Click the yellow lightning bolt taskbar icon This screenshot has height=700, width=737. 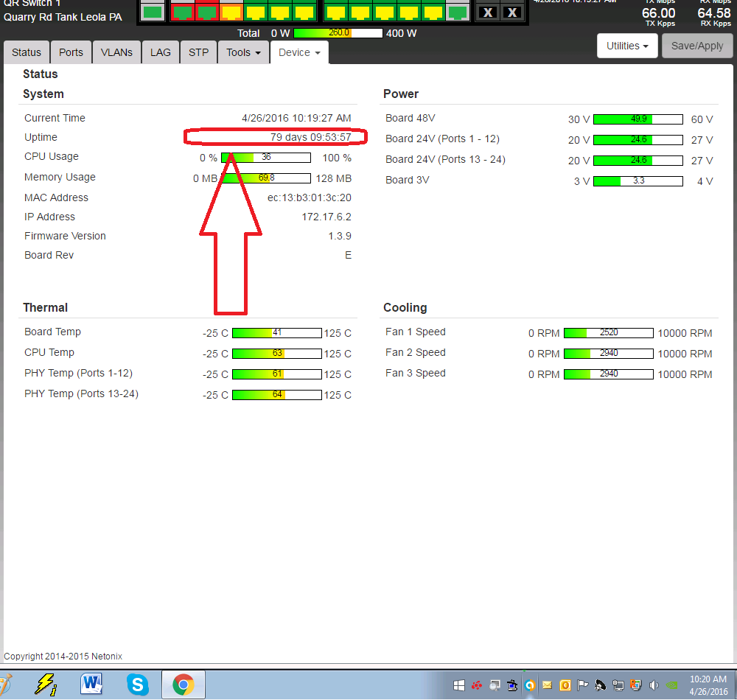[46, 685]
